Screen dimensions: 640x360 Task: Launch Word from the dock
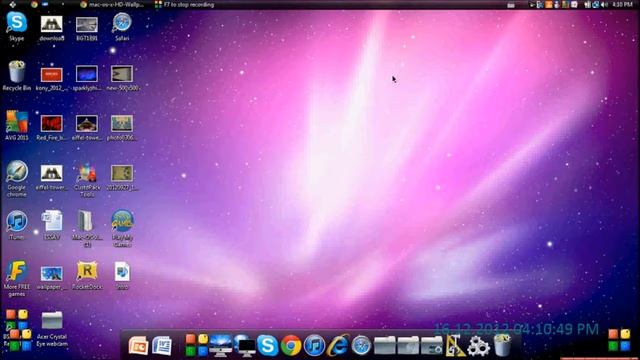tap(162, 346)
